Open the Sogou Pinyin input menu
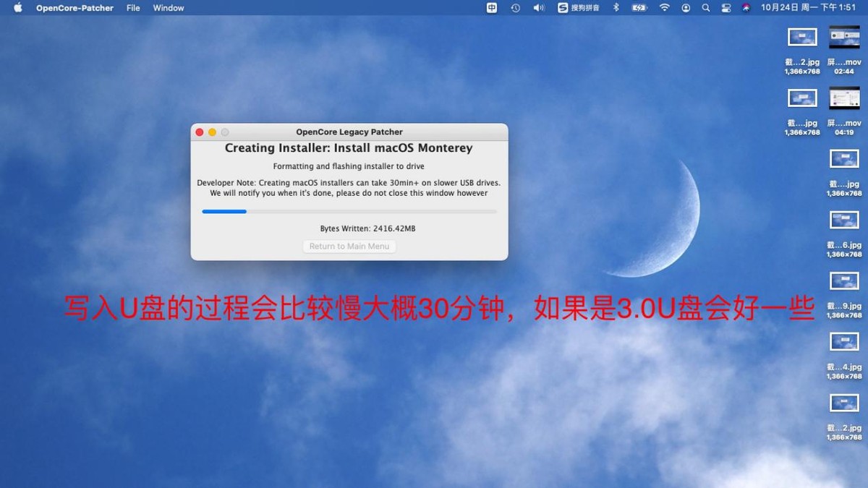868x488 pixels. tap(579, 8)
